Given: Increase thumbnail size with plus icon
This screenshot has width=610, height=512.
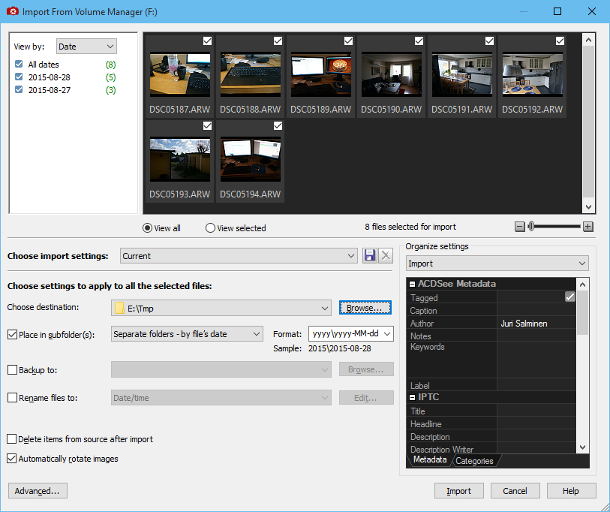Looking at the screenshot, I should click(588, 226).
